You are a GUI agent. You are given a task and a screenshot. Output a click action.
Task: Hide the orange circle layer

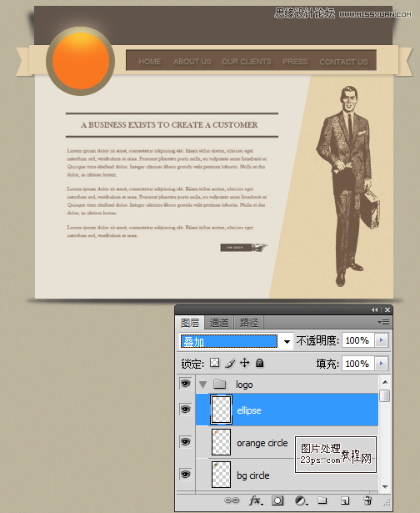[x=185, y=442]
